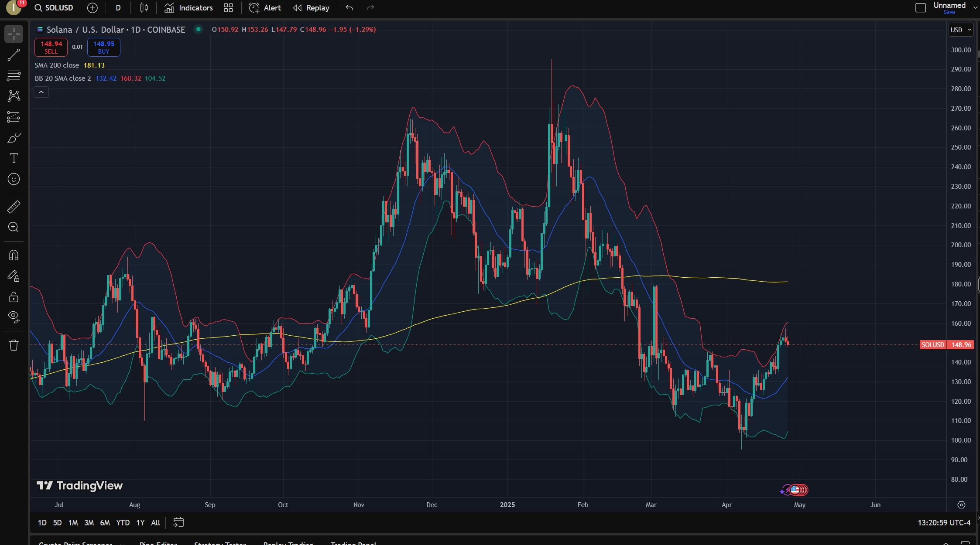Image resolution: width=980 pixels, height=545 pixels.
Task: Select the Fibonacci retracement tool
Action: pos(14,75)
